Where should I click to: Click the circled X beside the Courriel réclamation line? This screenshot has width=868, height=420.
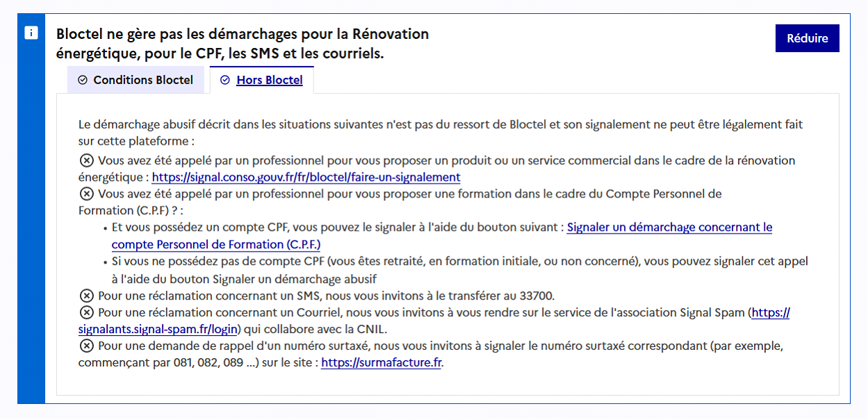(86, 312)
